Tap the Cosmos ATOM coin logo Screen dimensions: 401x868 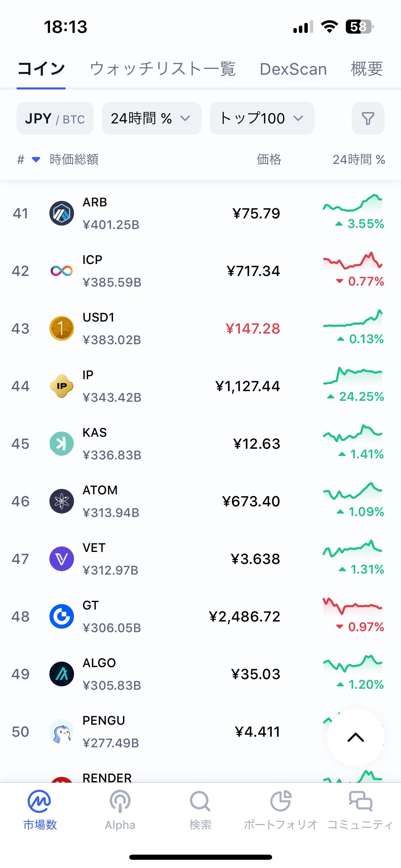tap(62, 501)
